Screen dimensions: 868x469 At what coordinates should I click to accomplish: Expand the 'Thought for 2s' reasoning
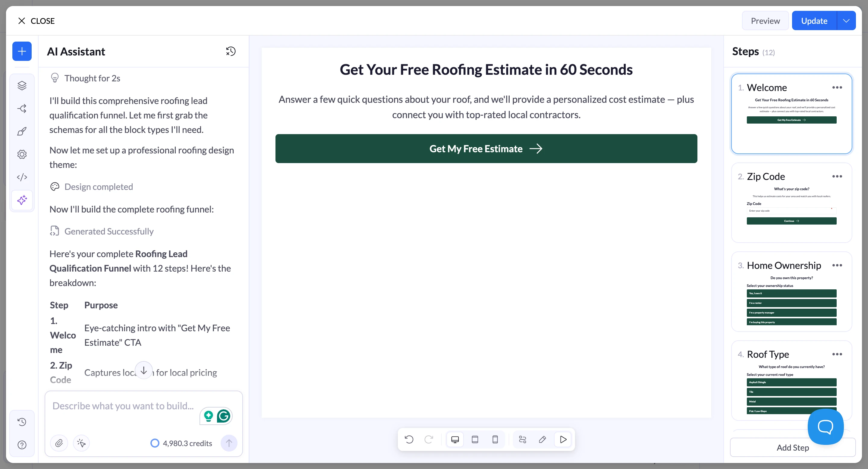[85, 78]
